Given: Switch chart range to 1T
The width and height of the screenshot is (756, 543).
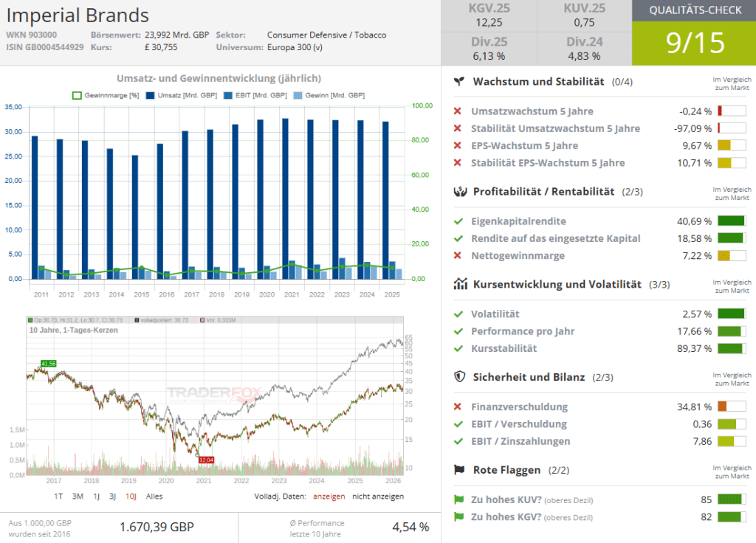Looking at the screenshot, I should pyautogui.click(x=58, y=497).
